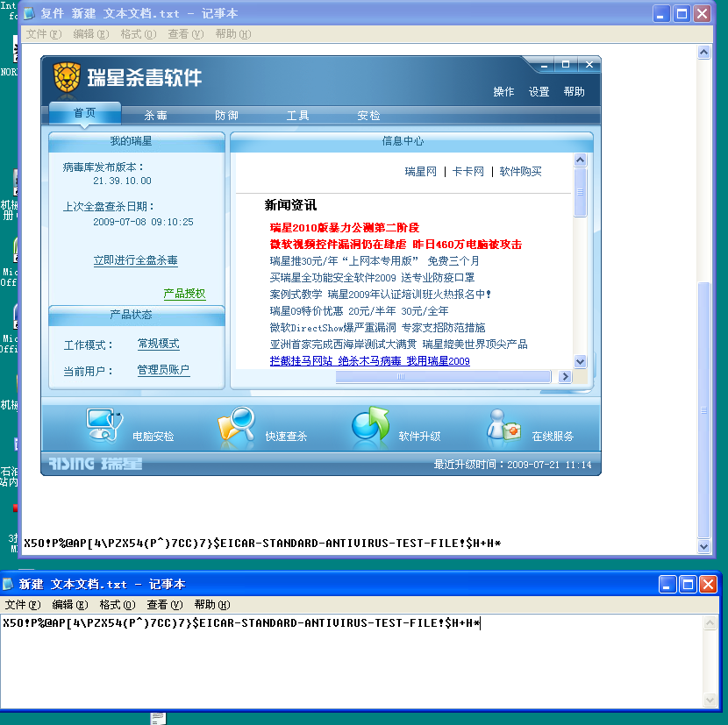Click the info center horizontal scroll thumb
Image resolution: width=728 pixels, height=725 pixels.
click(x=444, y=376)
